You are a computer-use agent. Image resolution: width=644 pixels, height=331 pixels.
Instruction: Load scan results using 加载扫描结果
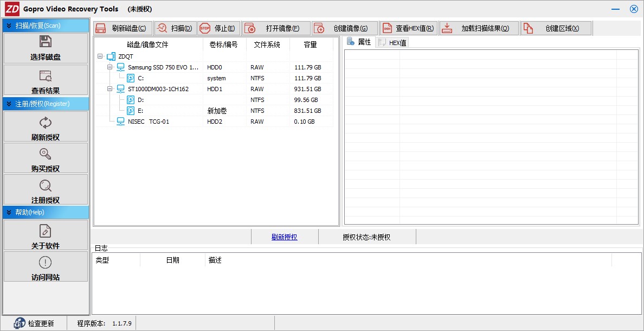point(478,29)
